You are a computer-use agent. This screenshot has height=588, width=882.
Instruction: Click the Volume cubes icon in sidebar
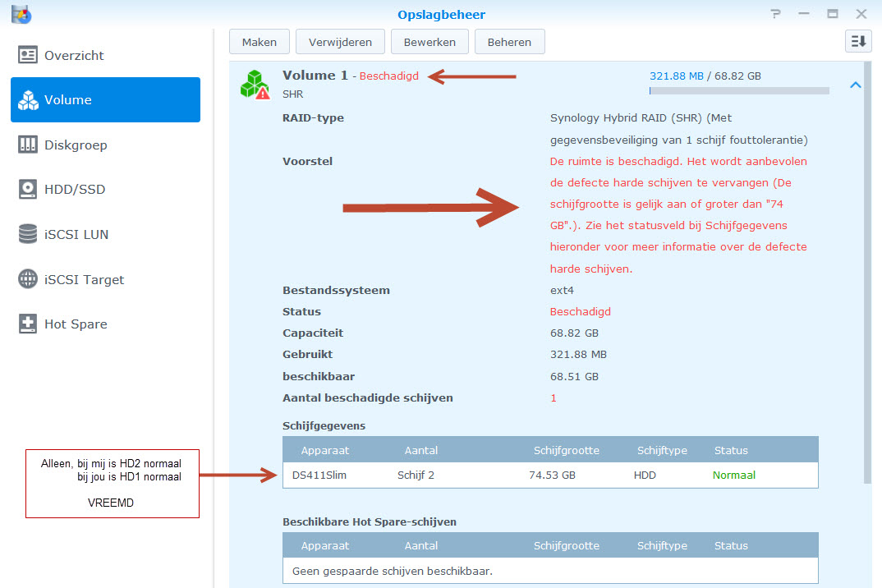(x=28, y=100)
